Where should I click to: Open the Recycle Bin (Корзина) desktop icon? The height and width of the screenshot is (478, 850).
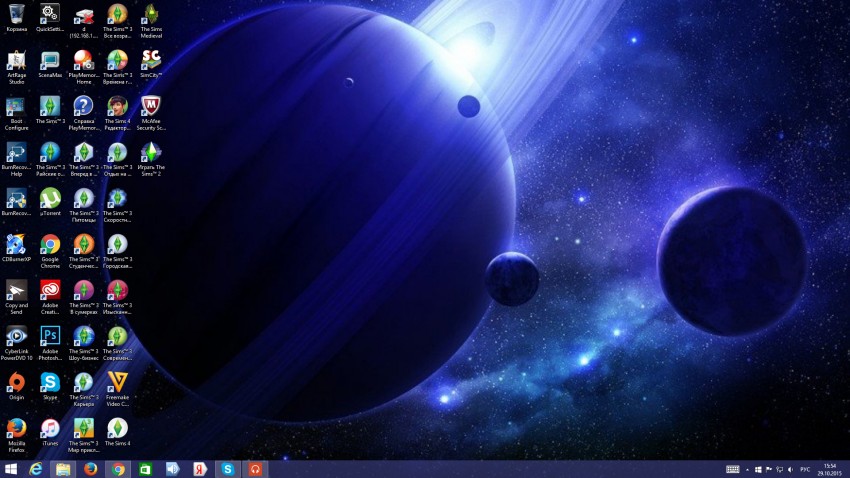[16, 14]
